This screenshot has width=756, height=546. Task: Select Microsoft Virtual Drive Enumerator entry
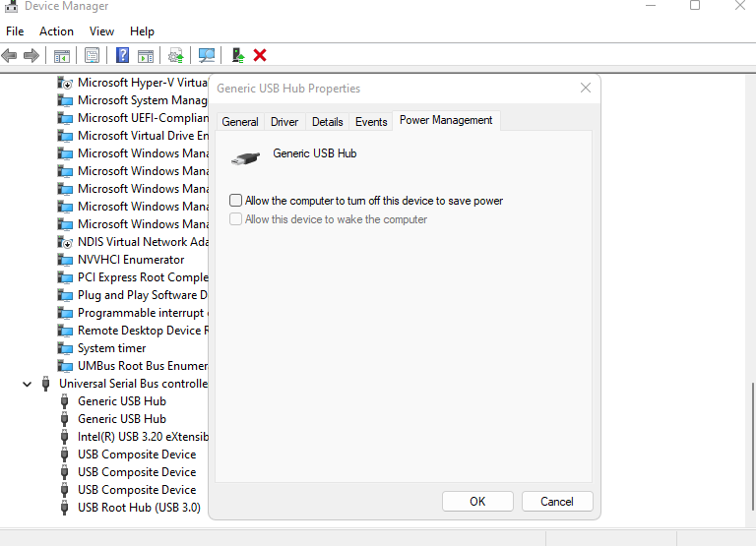pyautogui.click(x=143, y=136)
